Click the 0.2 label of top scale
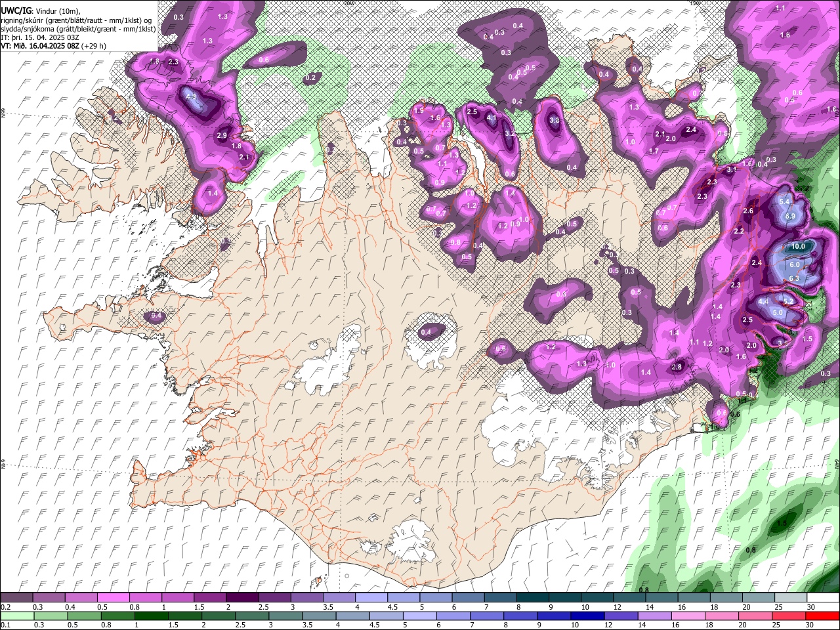The width and height of the screenshot is (840, 630). pyautogui.click(x=5, y=607)
